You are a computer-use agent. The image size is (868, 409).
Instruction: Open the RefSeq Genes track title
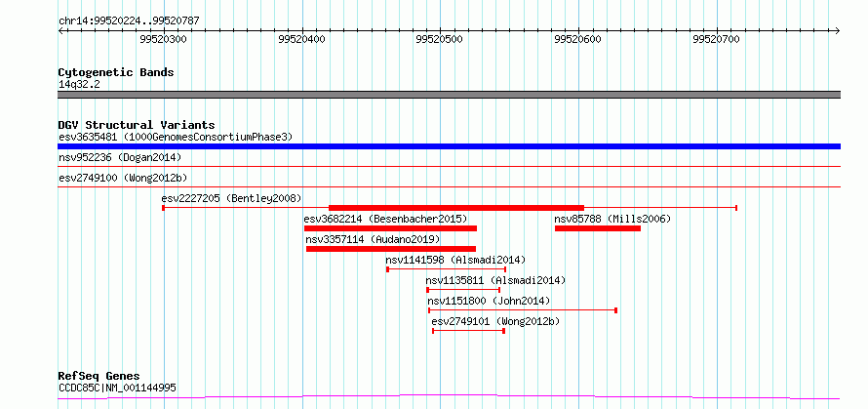[99, 377]
